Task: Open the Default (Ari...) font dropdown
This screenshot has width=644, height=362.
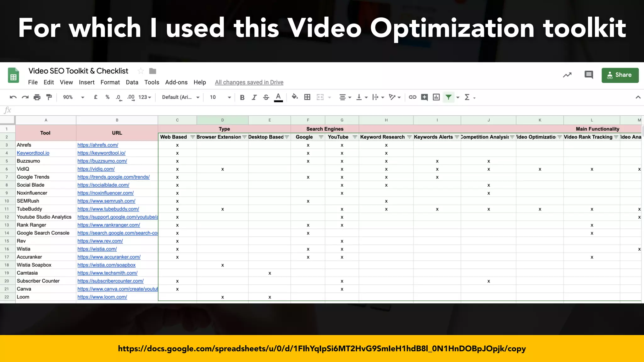Action: 181,97
